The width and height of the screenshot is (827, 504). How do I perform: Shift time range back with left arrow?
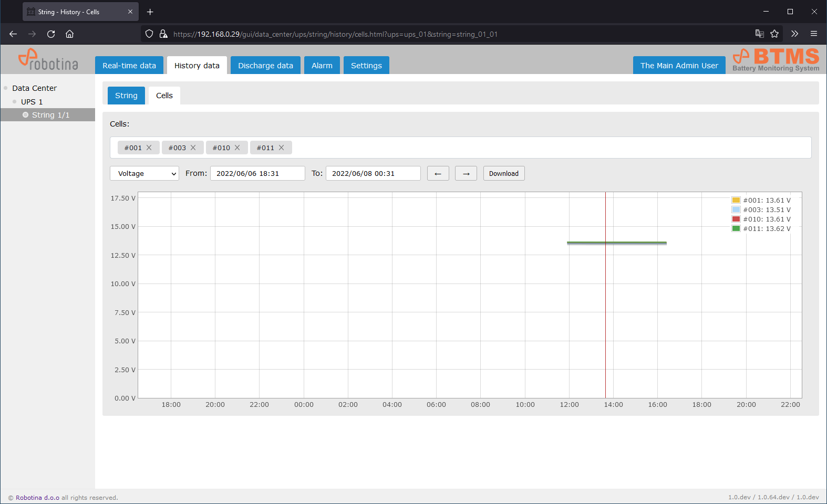[x=438, y=174]
